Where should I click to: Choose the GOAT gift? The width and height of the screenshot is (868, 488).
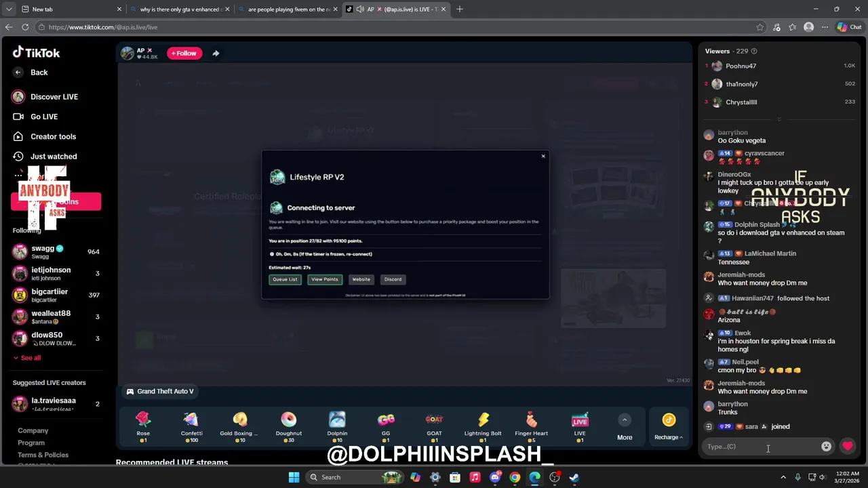[434, 426]
